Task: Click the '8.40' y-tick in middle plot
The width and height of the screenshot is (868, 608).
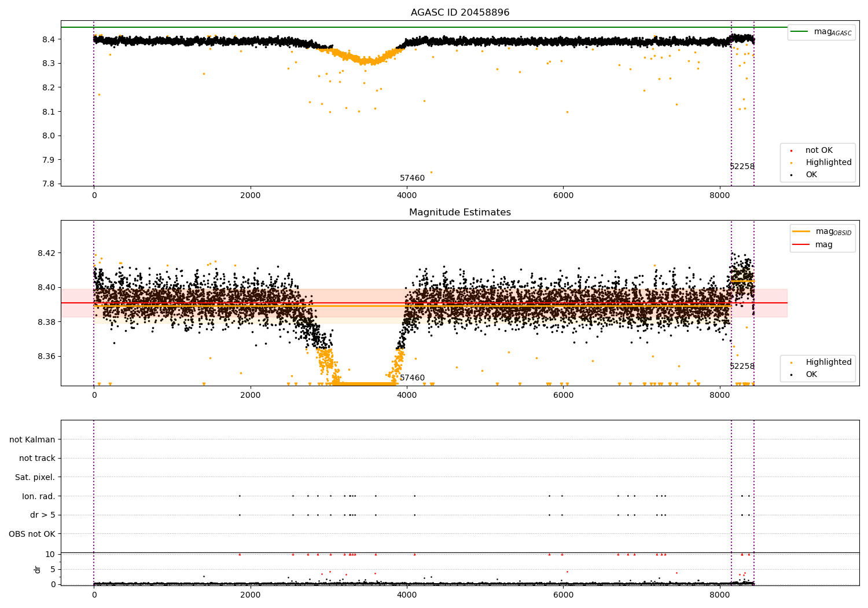Action: [x=46, y=288]
